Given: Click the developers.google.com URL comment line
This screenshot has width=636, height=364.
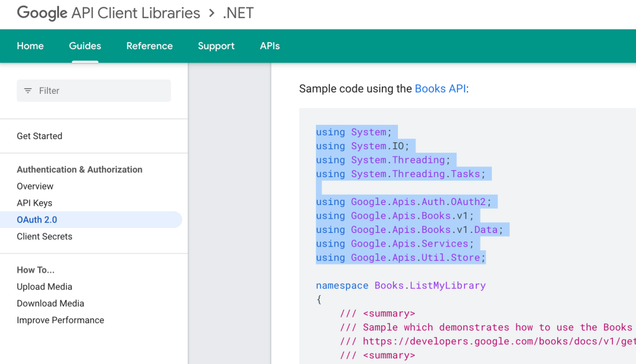Looking at the screenshot, I should [487, 342].
